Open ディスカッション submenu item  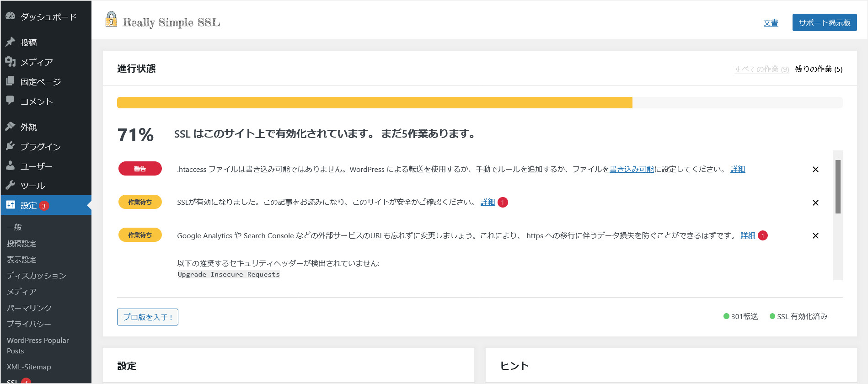tap(37, 276)
